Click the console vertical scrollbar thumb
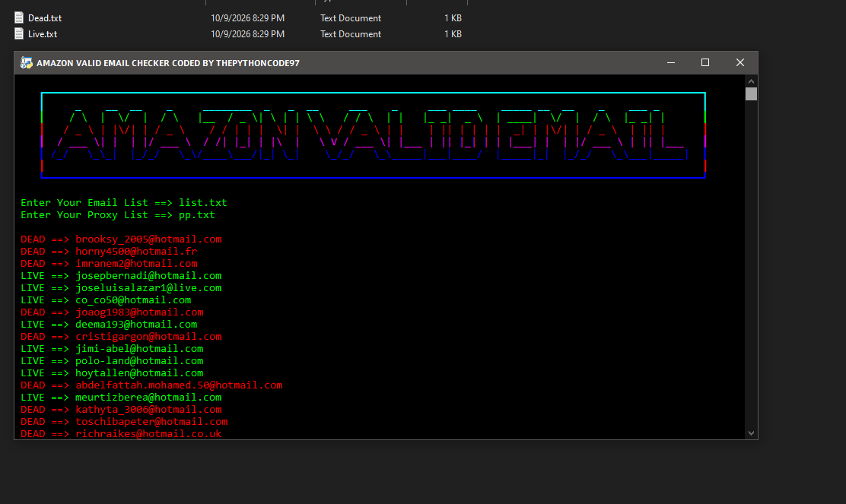 (751, 94)
